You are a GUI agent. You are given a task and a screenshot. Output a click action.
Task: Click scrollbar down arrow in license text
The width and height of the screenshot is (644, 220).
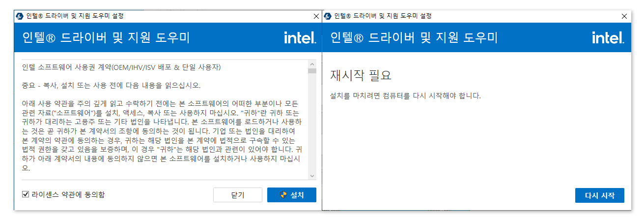pyautogui.click(x=312, y=176)
